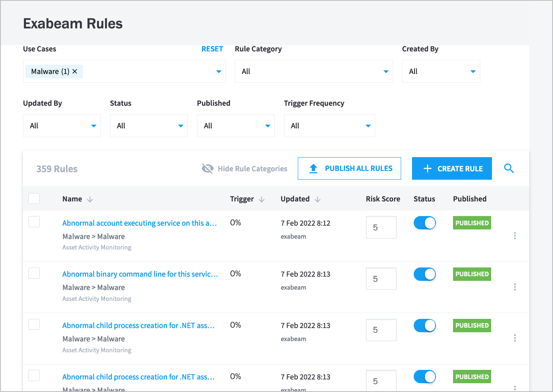Screen dimensions: 553x392
Task: Toggle status of first Abnormal child process rule
Action: coord(425,326)
